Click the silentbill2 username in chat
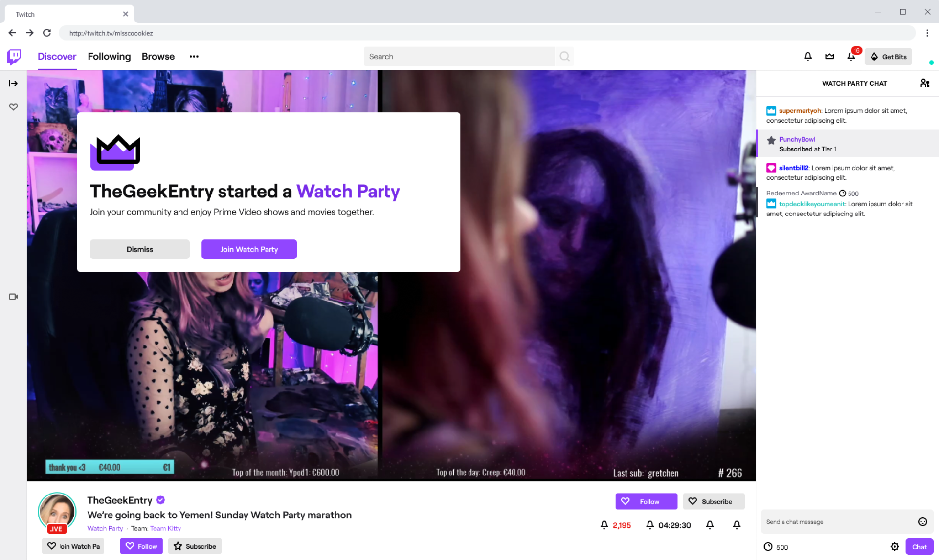Image resolution: width=939 pixels, height=560 pixels. [x=794, y=168]
